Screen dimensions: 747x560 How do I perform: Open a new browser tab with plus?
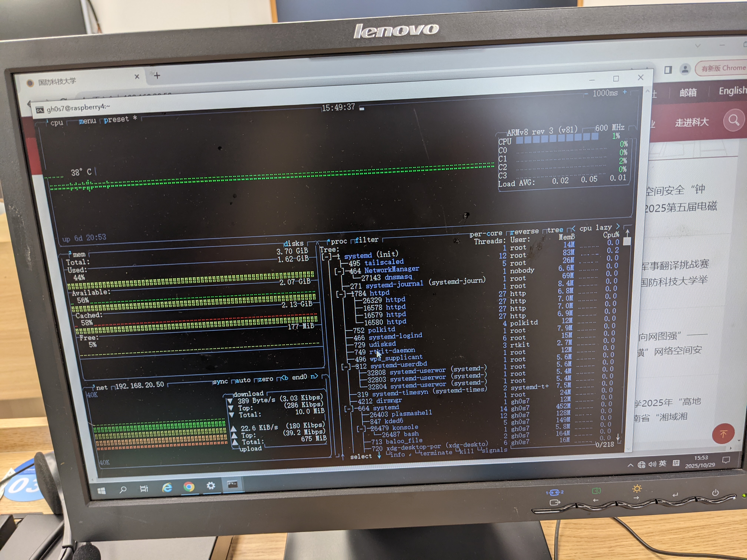click(x=157, y=76)
